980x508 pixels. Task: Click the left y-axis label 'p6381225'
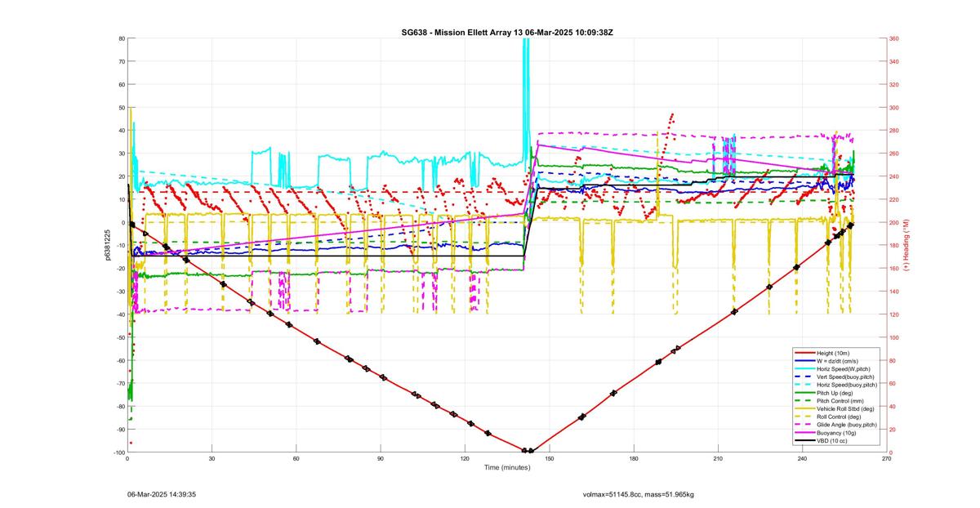click(x=107, y=245)
